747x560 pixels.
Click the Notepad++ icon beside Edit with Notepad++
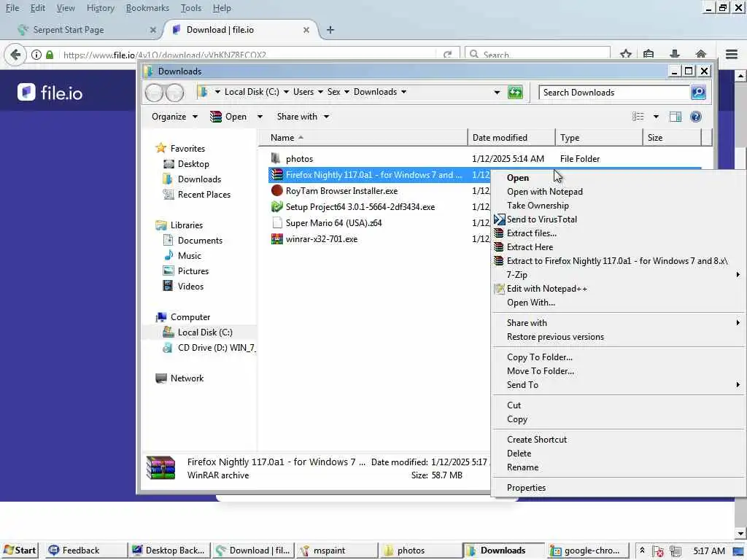(x=499, y=289)
